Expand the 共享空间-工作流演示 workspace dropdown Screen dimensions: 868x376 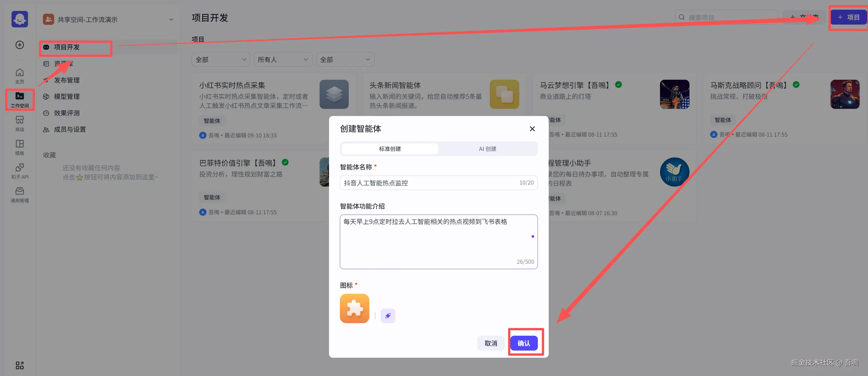pos(171,19)
